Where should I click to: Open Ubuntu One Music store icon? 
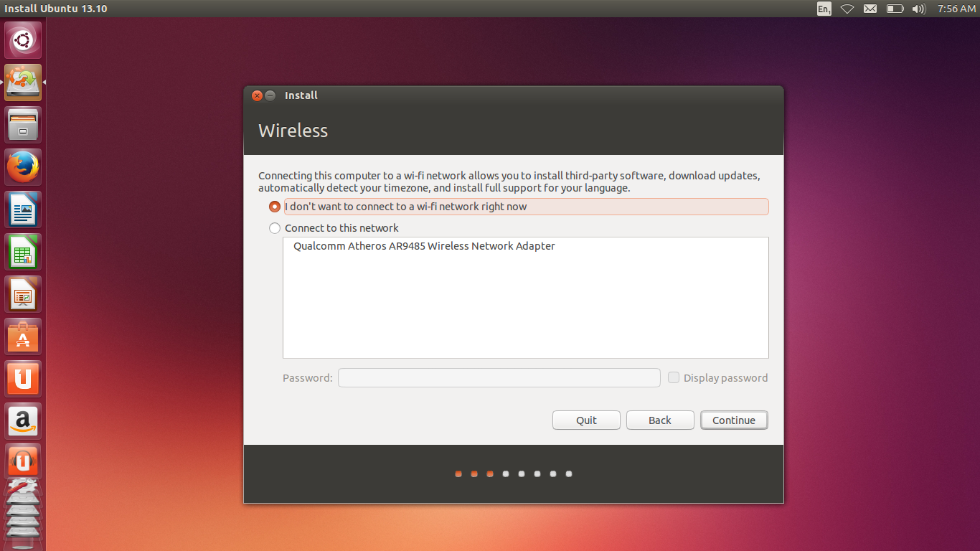pyautogui.click(x=23, y=461)
